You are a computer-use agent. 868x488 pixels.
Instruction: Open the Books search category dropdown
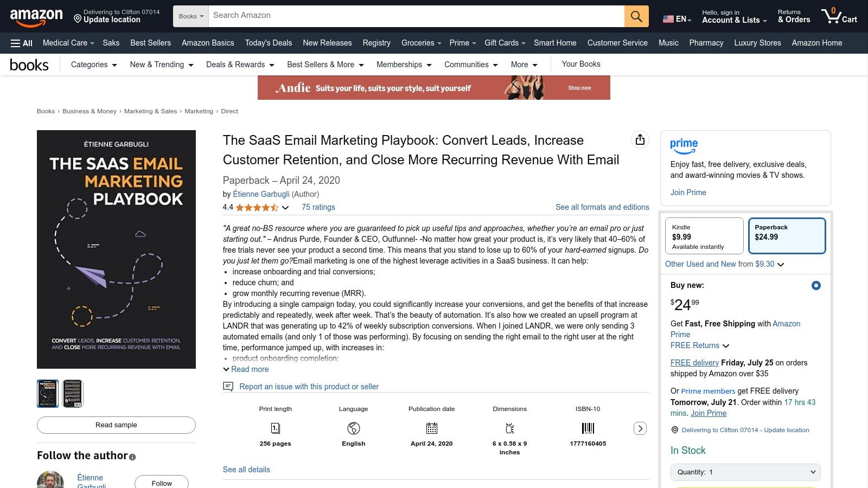(190, 16)
